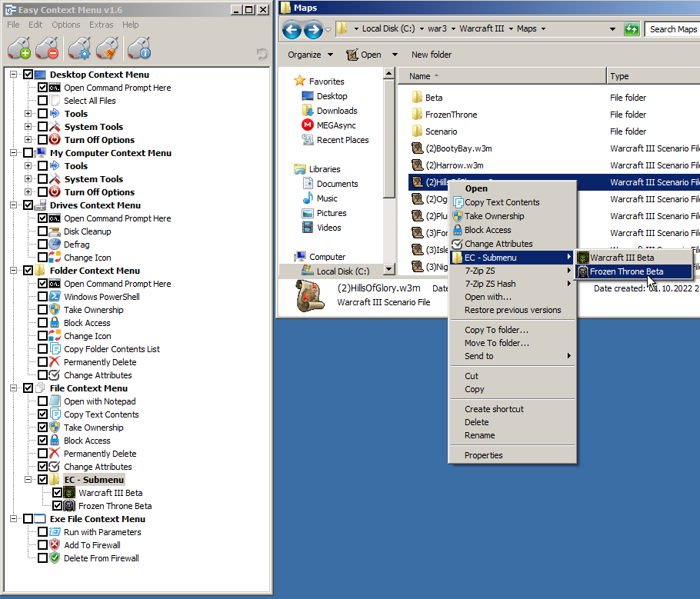This screenshot has width=700, height=599.
Task: Choose Copy Text Contents from the context menu
Action: coord(512,202)
